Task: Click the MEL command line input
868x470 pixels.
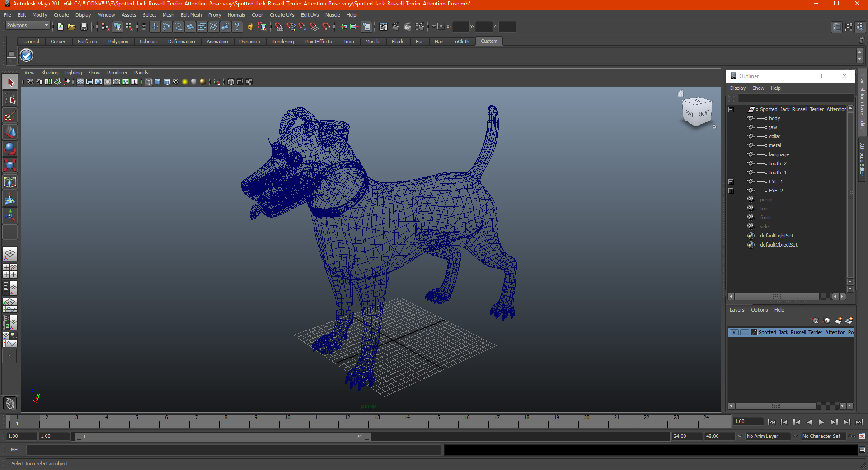Action: click(234, 450)
